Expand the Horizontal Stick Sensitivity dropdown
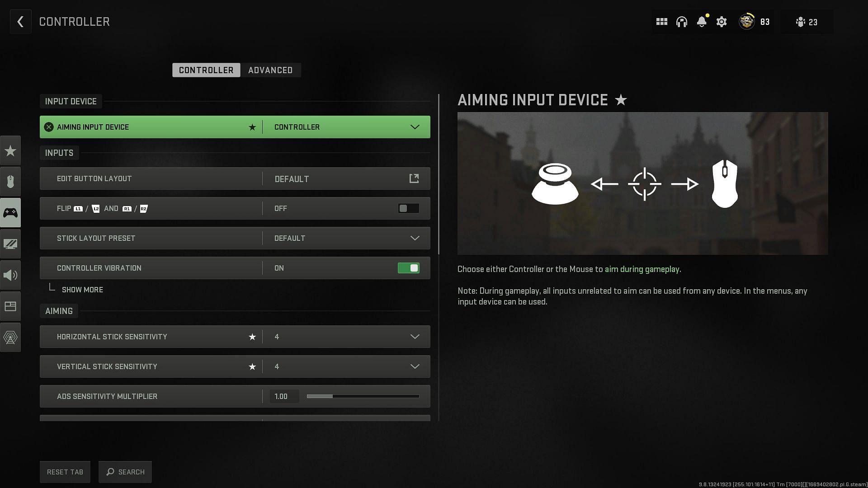The image size is (868, 488). [x=415, y=337]
